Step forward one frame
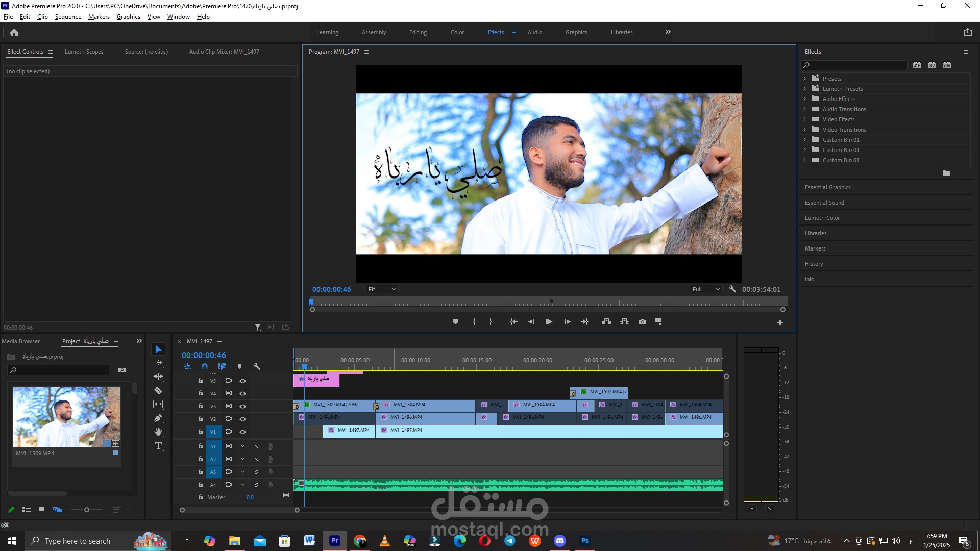 pyautogui.click(x=567, y=322)
